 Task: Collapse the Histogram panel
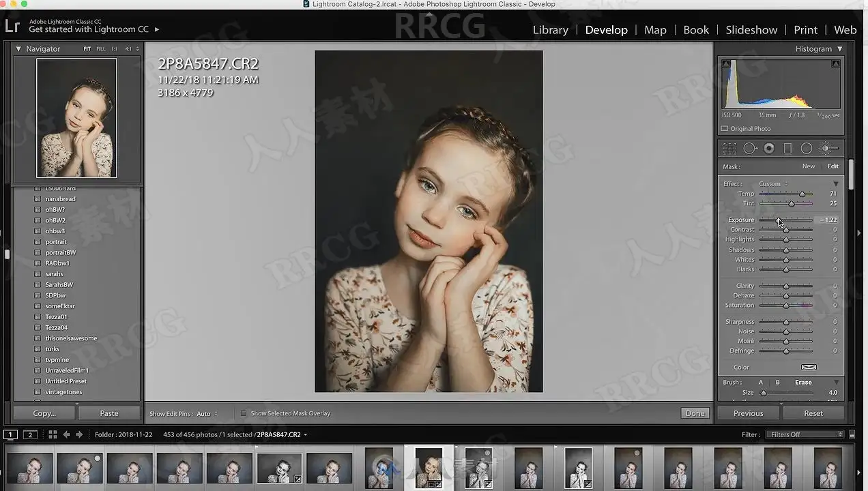pos(839,49)
